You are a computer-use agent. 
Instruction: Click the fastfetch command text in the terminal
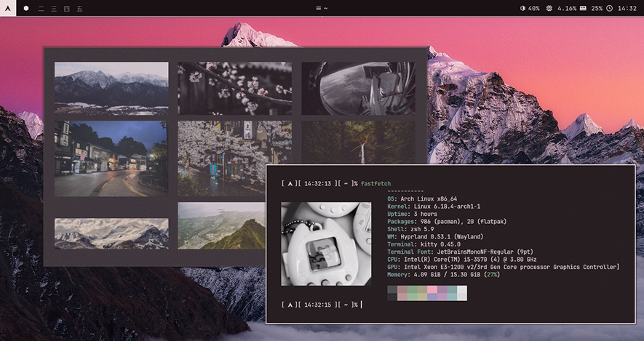coord(375,184)
